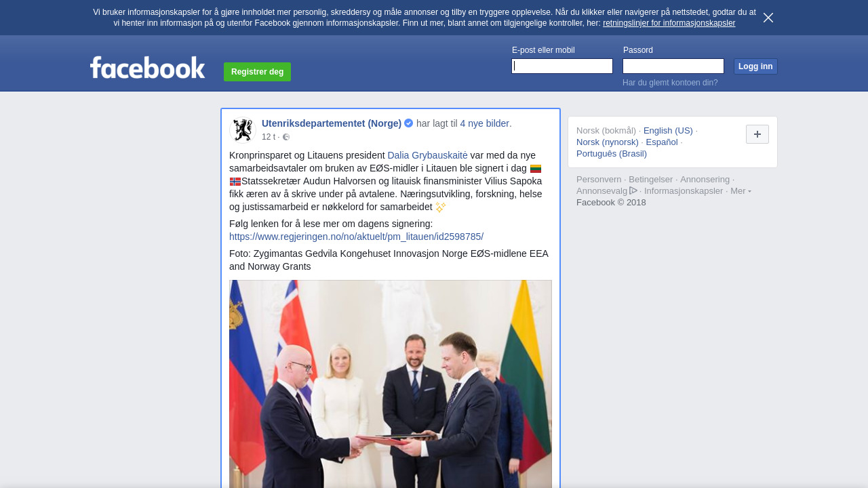Viewport: 868px width, 488px height.
Task: Open Utenriksdepartementet profile picture
Action: (x=242, y=130)
